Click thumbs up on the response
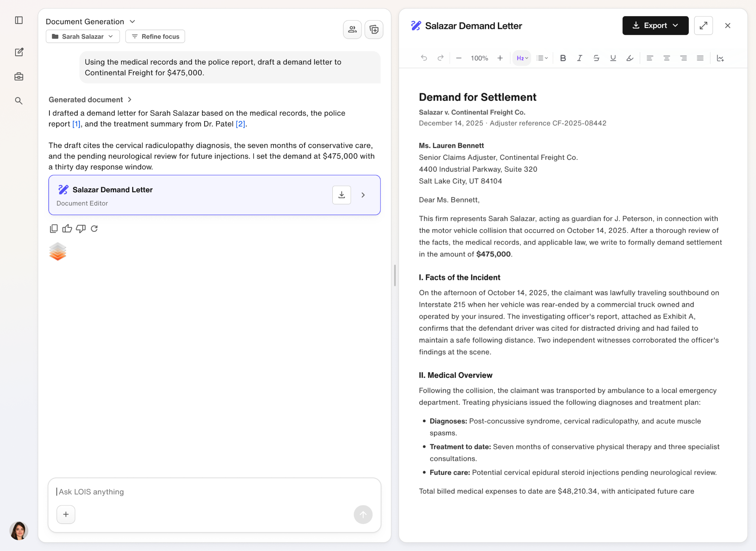This screenshot has height=551, width=756. [67, 228]
